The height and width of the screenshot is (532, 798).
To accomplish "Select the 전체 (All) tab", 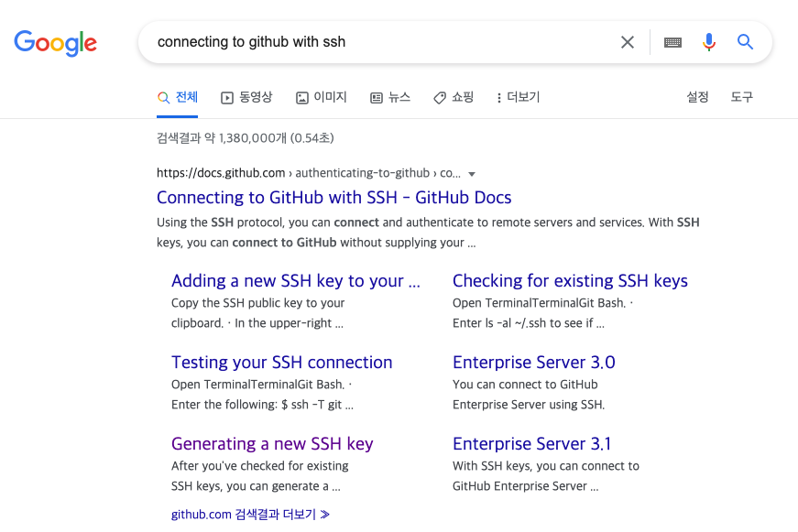I will coord(177,97).
